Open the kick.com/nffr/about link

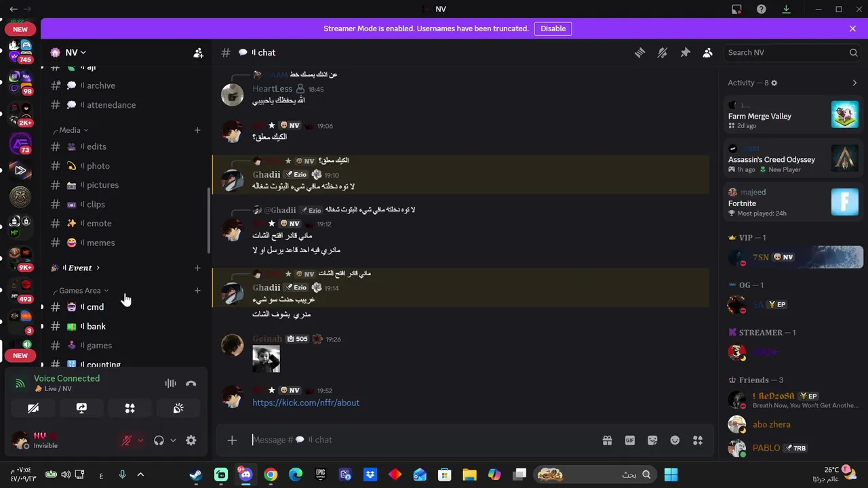[306, 403]
